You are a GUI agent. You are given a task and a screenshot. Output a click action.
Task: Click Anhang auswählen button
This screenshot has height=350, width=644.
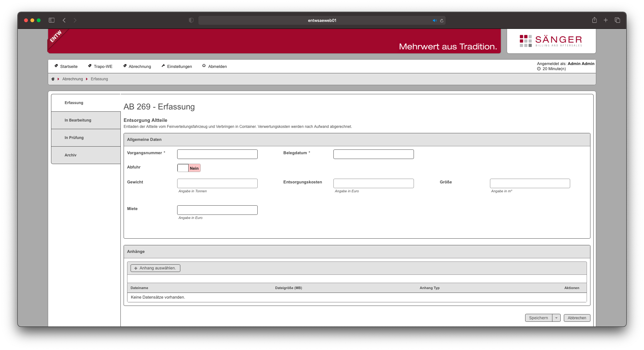point(155,268)
